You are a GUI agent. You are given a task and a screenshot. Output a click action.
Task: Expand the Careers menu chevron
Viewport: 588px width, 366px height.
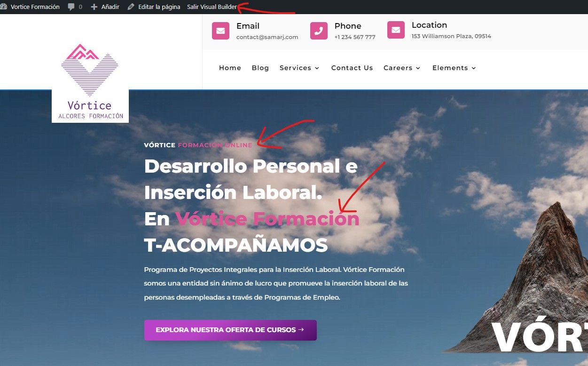pos(418,68)
